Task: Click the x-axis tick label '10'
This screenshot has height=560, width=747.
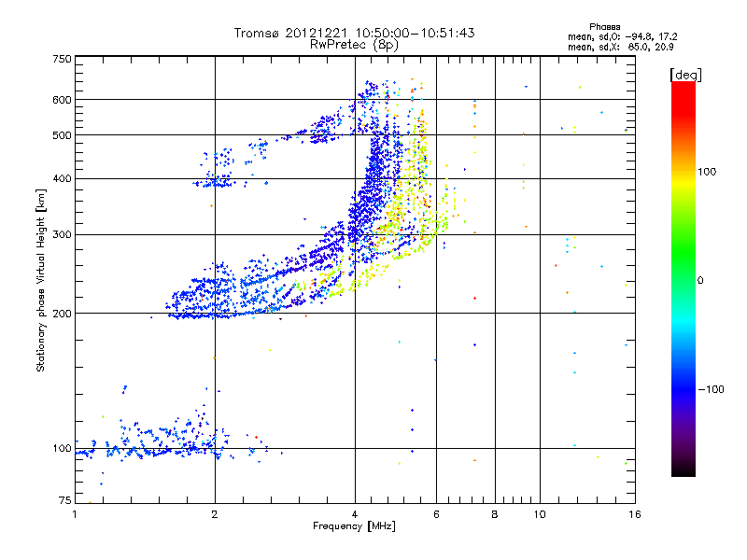Action: [x=540, y=514]
